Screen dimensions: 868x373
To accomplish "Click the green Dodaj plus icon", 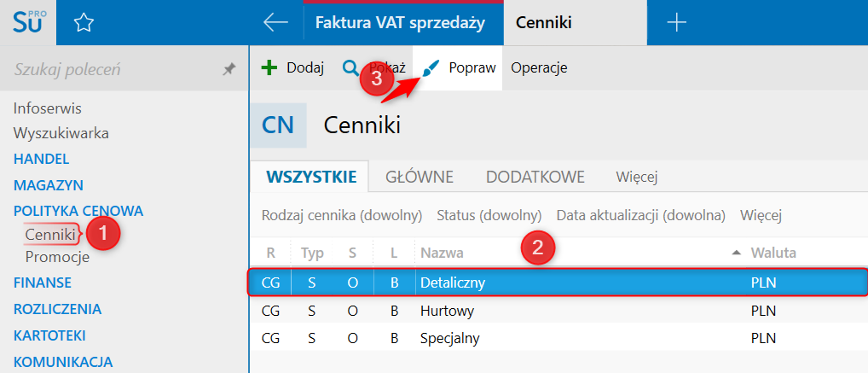I will [x=269, y=68].
